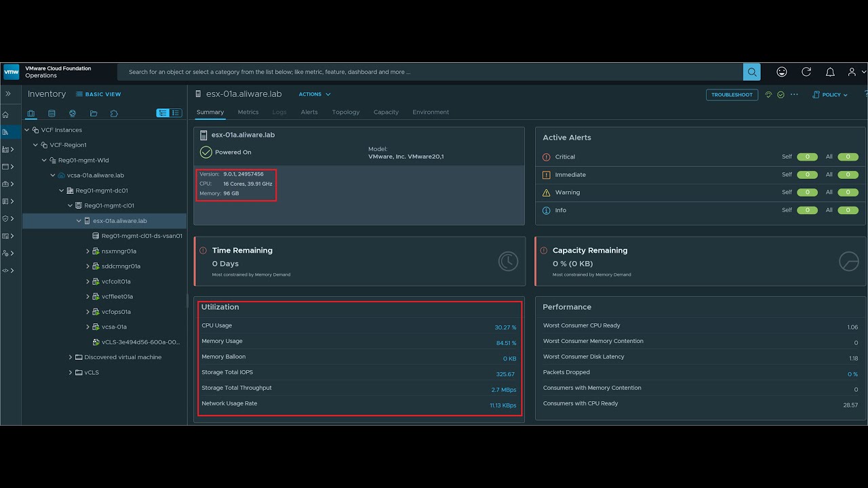The image size is (868, 488).
Task: Switch to the Environment tab
Action: (431, 112)
